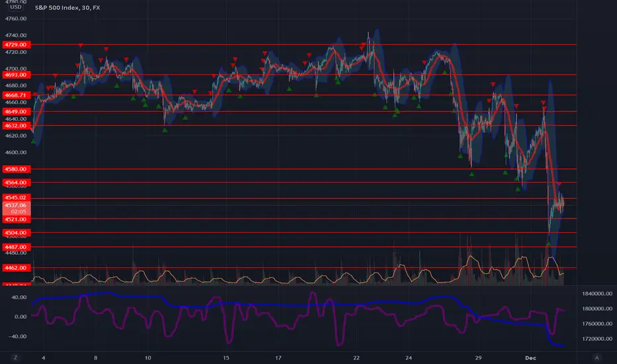Click the 4760.00 price axis value
Viewport: 617px width, 364px height.
point(16,19)
